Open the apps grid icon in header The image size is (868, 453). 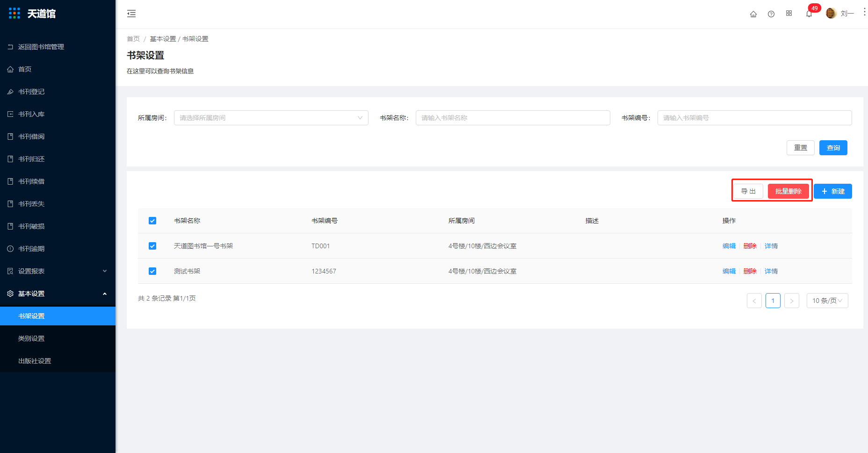pos(789,14)
